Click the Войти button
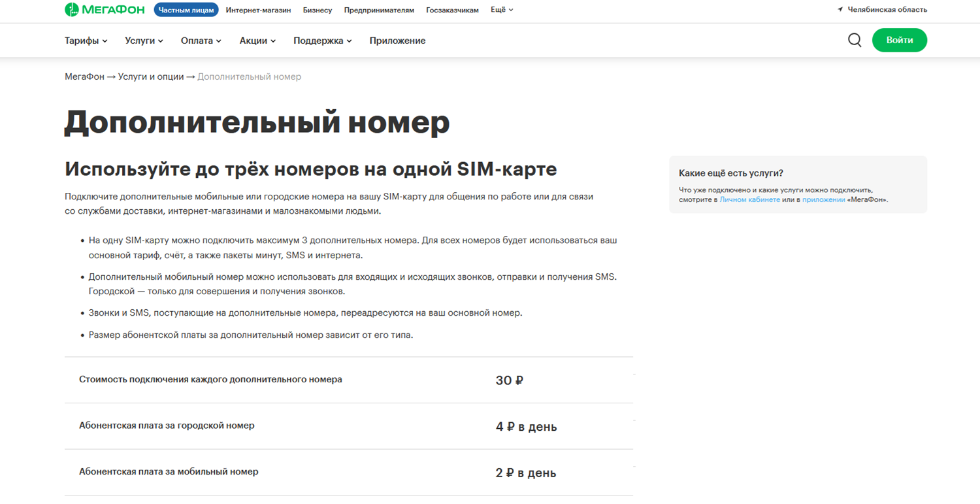 900,40
